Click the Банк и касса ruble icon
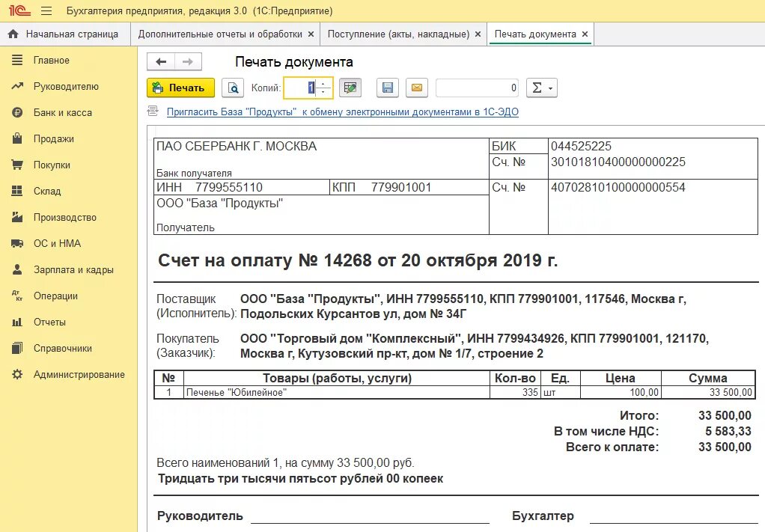 click(17, 113)
